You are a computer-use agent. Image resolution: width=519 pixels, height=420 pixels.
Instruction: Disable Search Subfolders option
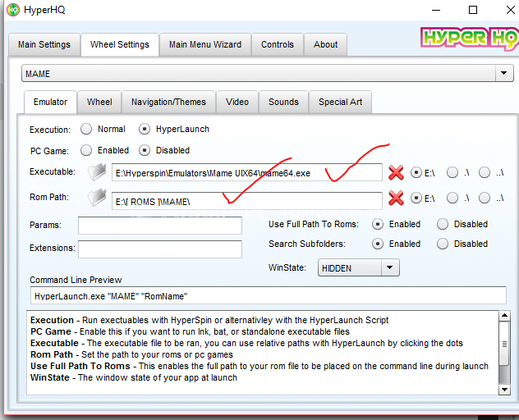pyautogui.click(x=443, y=244)
